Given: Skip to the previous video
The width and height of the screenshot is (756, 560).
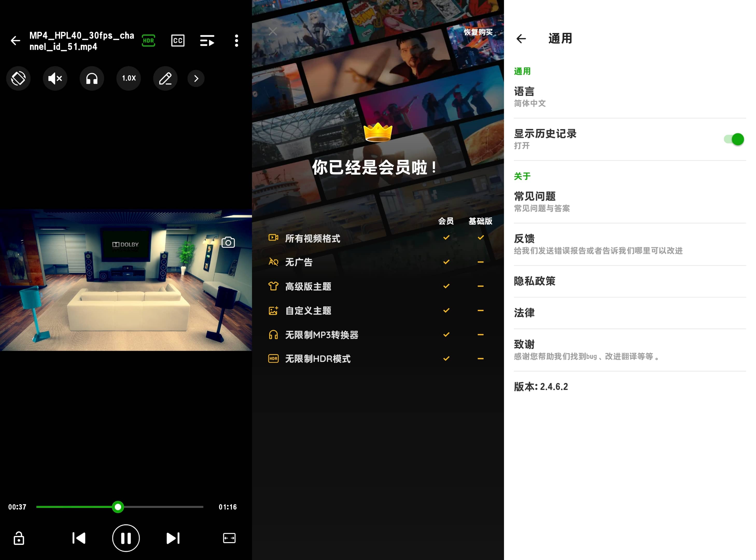Looking at the screenshot, I should click(x=79, y=538).
